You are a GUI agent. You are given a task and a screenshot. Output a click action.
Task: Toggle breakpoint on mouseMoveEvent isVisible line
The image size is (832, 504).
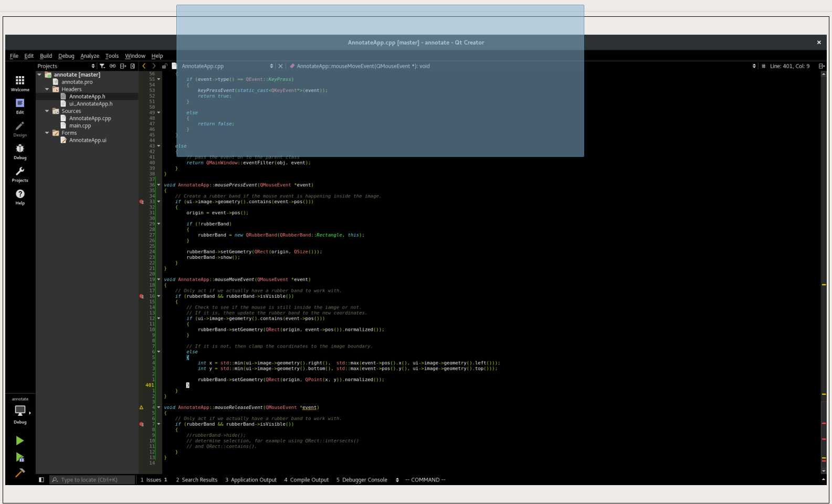141,296
